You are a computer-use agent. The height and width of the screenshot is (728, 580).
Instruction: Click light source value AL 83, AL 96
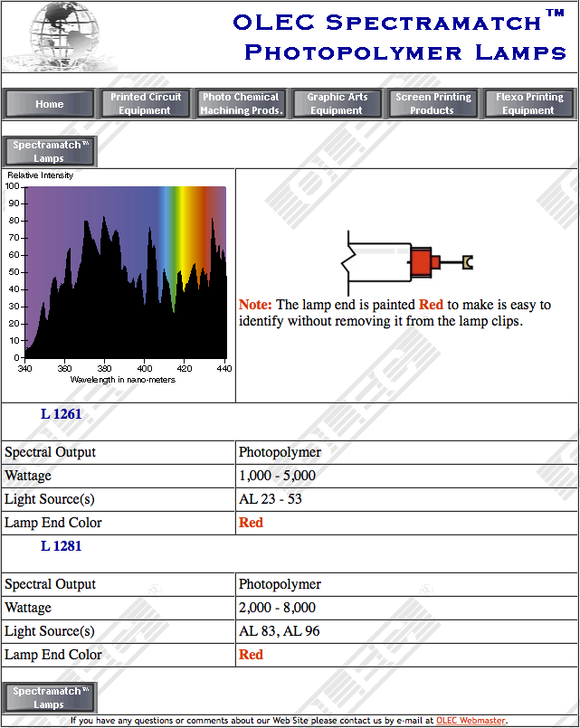pos(279,631)
